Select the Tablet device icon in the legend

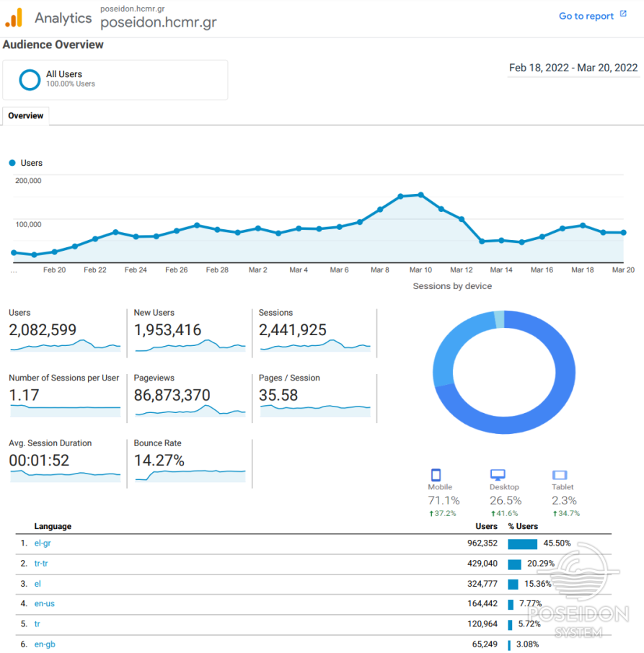[x=560, y=474]
